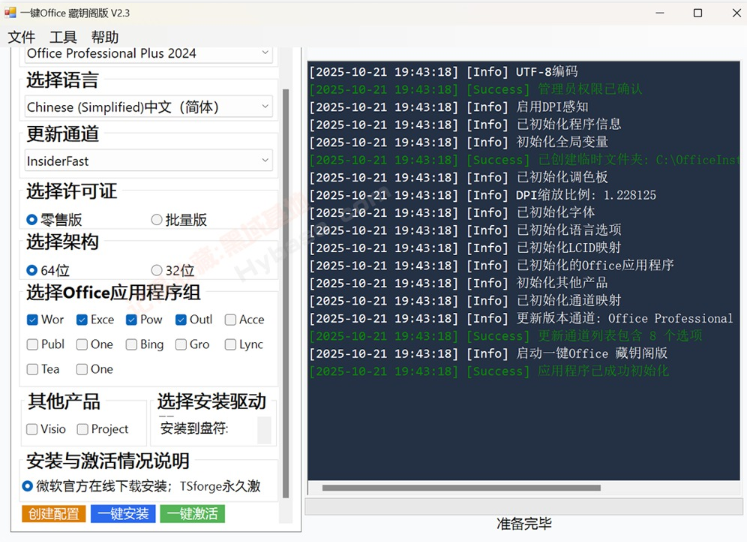The image size is (747, 542).
Task: Click the 准备完毕 status text
Action: (524, 524)
